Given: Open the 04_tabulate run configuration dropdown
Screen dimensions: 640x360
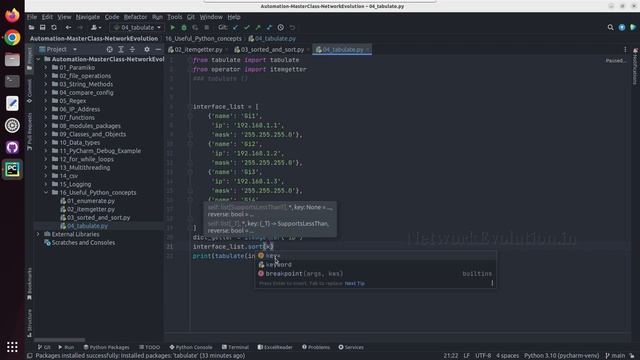Looking at the screenshot, I should (137, 27).
